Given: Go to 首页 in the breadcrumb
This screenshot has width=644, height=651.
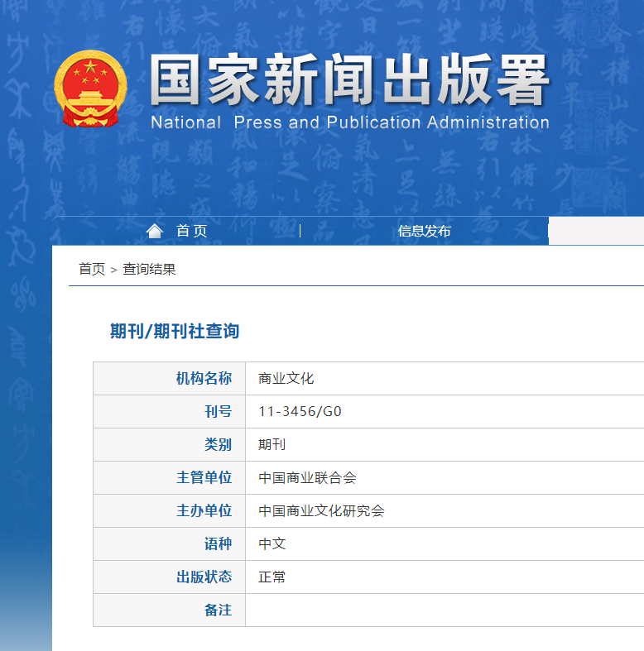Looking at the screenshot, I should point(92,269).
